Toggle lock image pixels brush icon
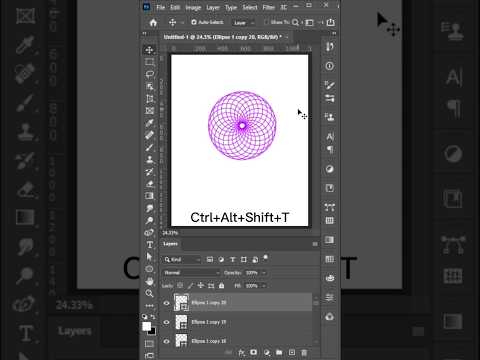This screenshot has height=360, width=480. [x=190, y=286]
